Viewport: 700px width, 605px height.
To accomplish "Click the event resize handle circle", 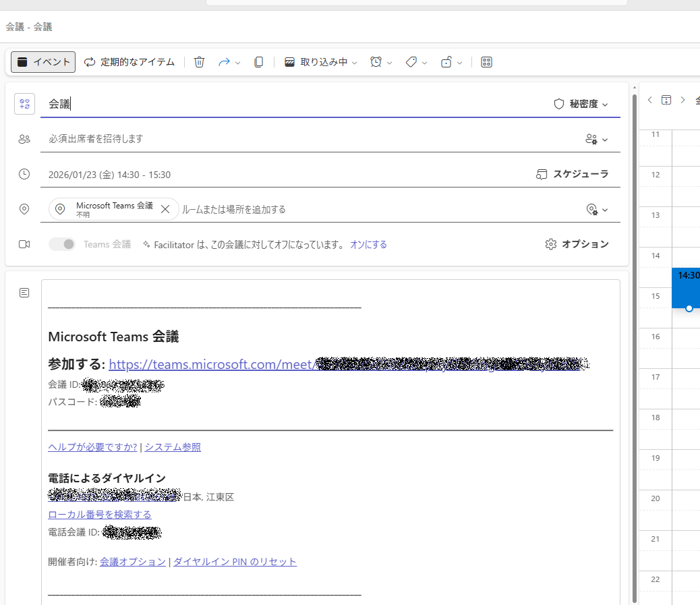I will click(689, 308).
